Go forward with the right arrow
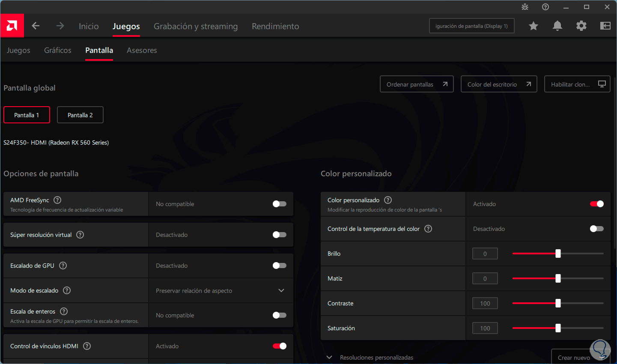The width and height of the screenshot is (617, 364). 60,26
